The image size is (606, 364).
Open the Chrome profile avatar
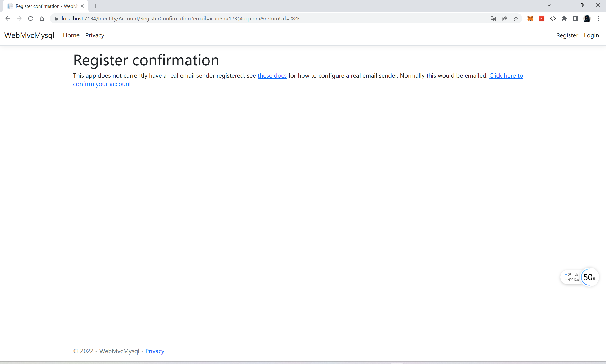tap(587, 18)
